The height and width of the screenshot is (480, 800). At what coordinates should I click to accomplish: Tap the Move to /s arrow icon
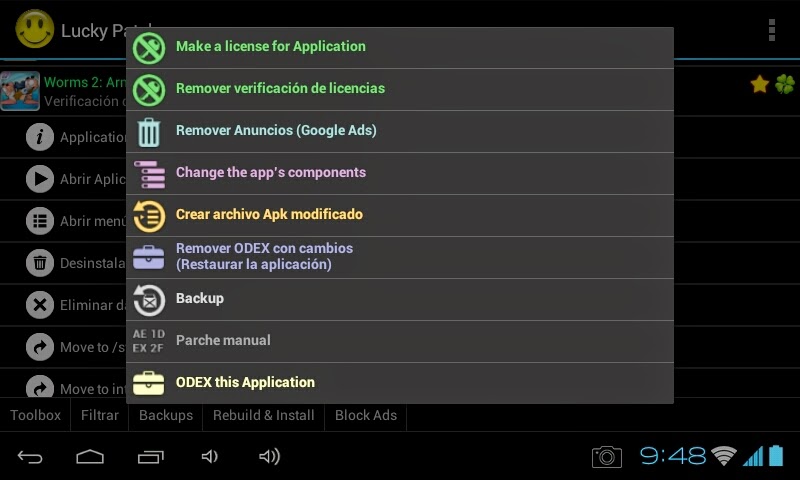tap(40, 347)
